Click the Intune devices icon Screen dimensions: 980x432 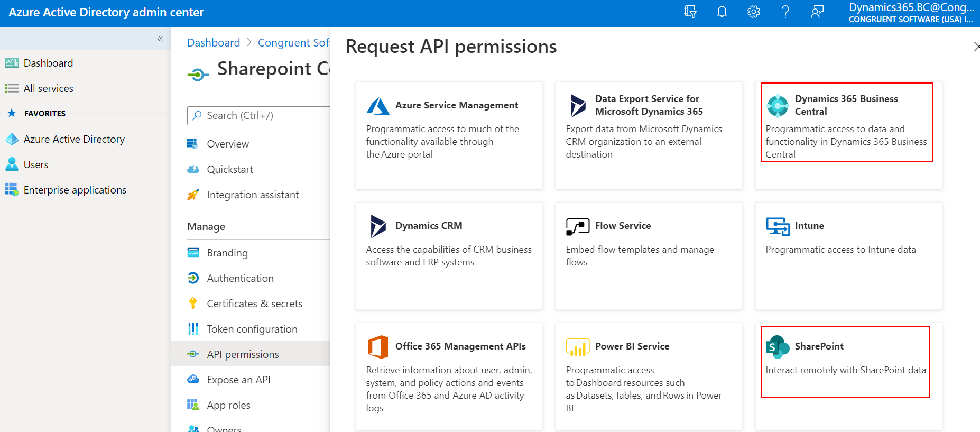click(x=778, y=226)
